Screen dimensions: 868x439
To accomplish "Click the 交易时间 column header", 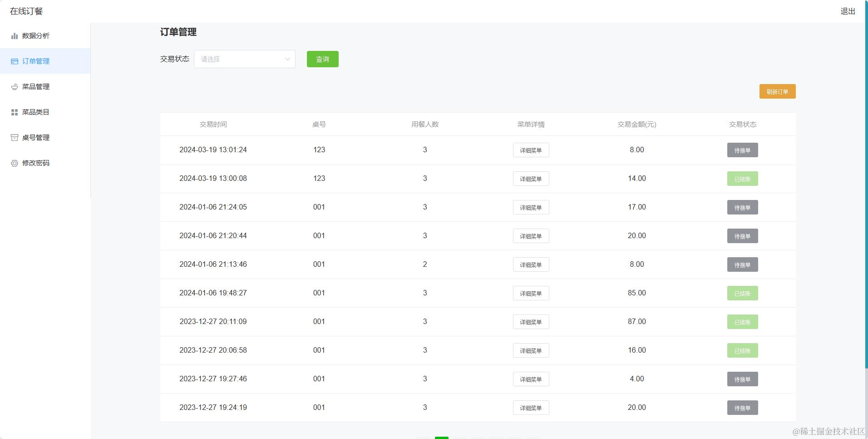I will click(213, 124).
